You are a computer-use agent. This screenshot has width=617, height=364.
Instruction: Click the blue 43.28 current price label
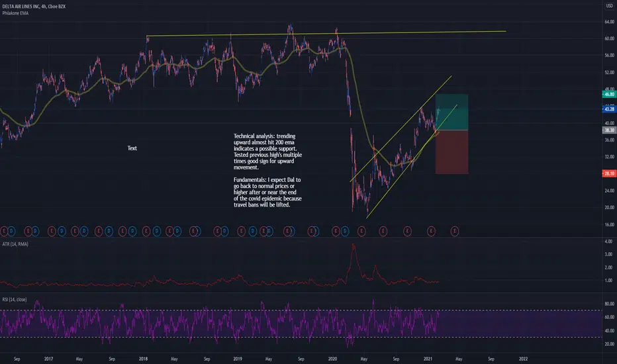[609, 109]
